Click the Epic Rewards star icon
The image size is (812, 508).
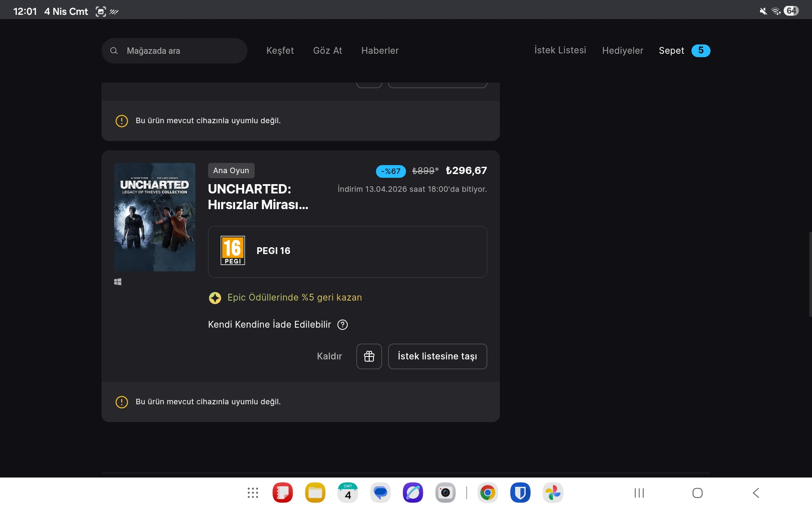(215, 298)
